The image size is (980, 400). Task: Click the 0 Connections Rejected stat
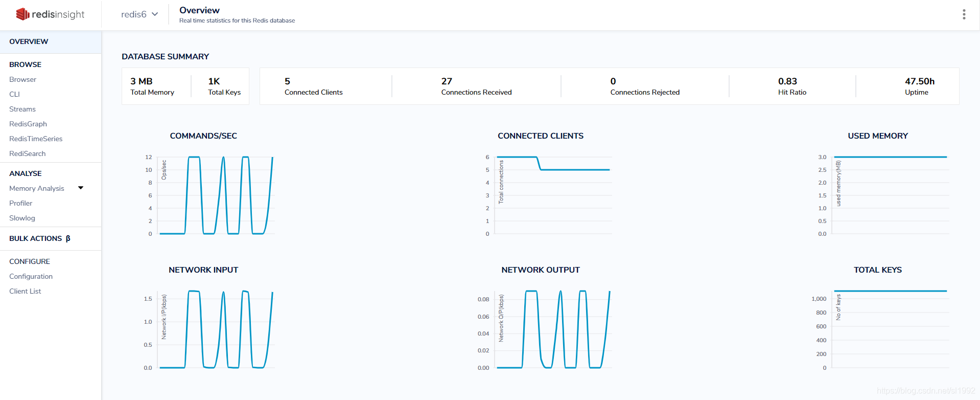pyautogui.click(x=645, y=86)
